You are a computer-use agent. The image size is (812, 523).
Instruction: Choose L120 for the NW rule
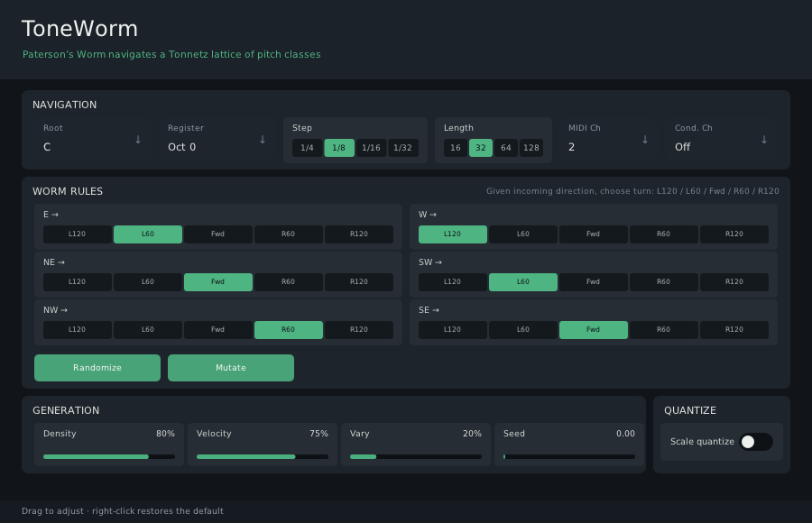[78, 329]
